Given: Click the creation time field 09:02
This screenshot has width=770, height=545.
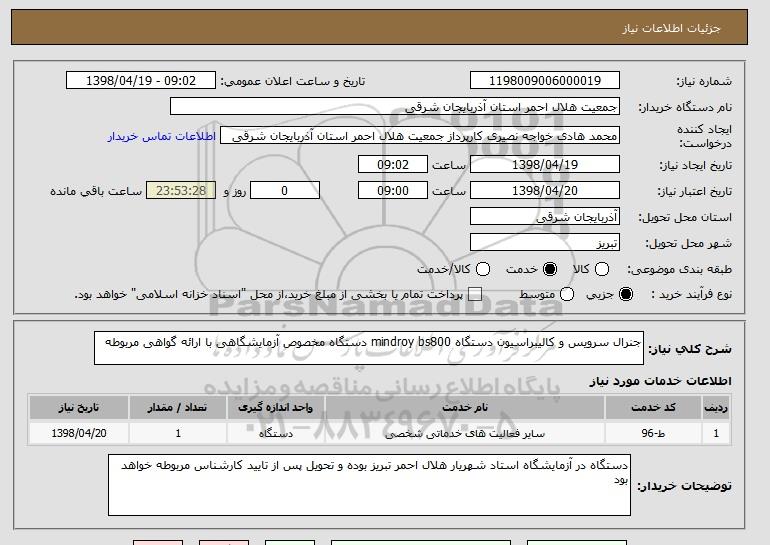Looking at the screenshot, I should [x=393, y=164].
